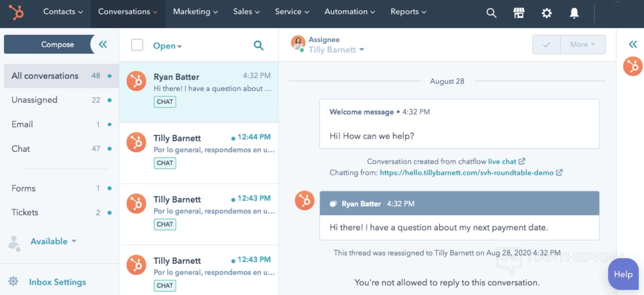Click the Compose button
The height and width of the screenshot is (295, 644).
57,44
